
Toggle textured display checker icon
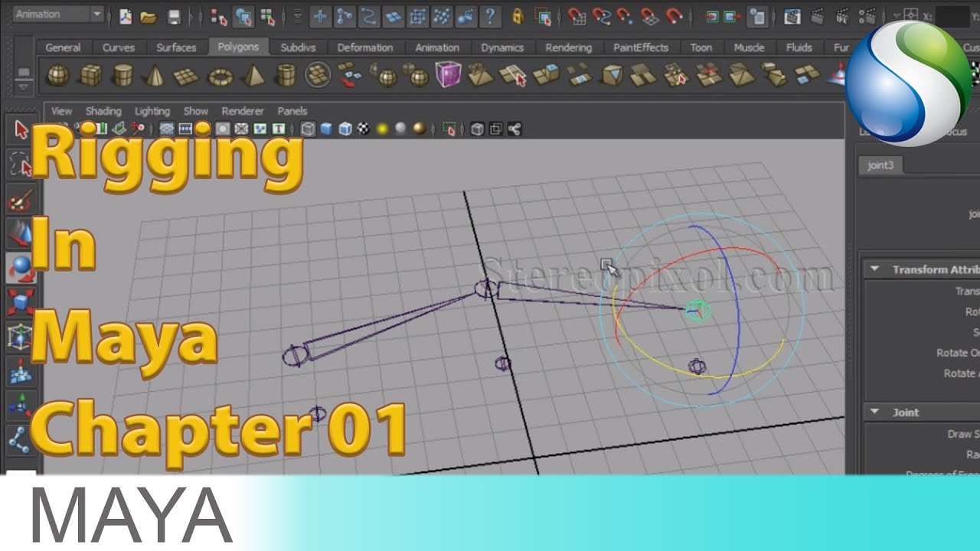click(x=364, y=129)
